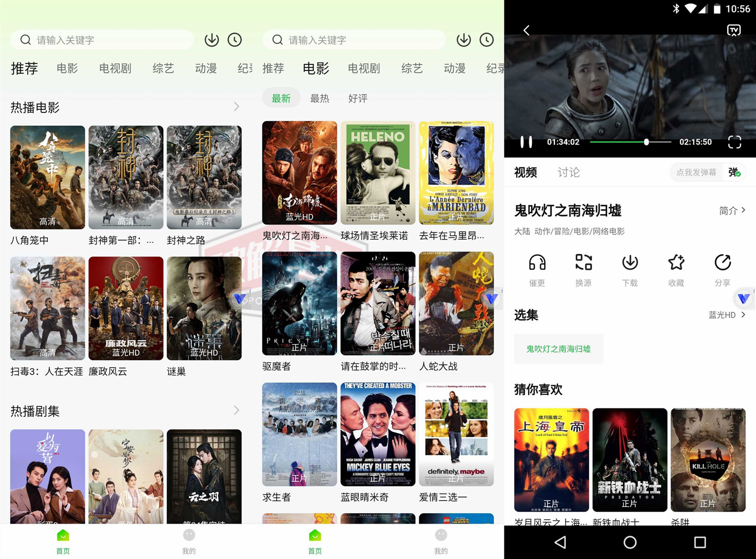This screenshot has height=559, width=756.
Task: Open 蓝眼睛米奇 movie poster
Action: 378,435
